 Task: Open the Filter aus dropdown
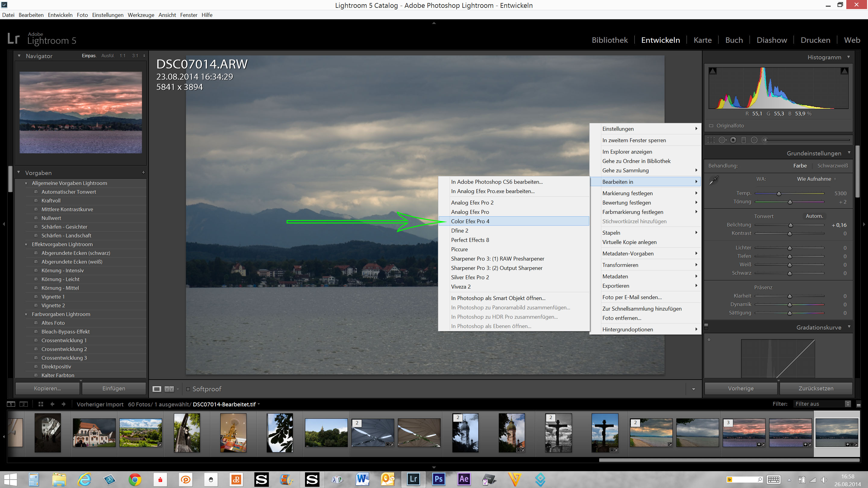pos(822,404)
